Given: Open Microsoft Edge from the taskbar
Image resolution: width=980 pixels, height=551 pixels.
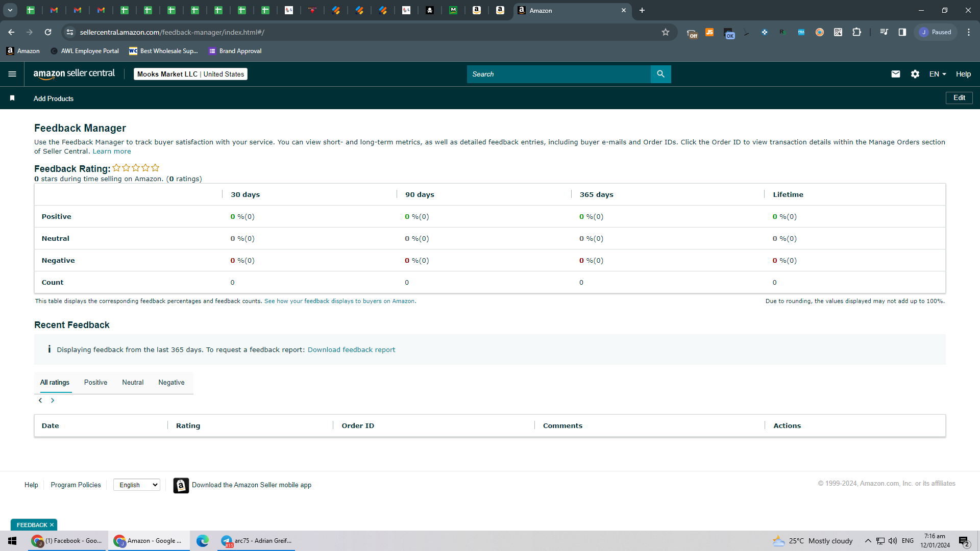Looking at the screenshot, I should tap(203, 541).
